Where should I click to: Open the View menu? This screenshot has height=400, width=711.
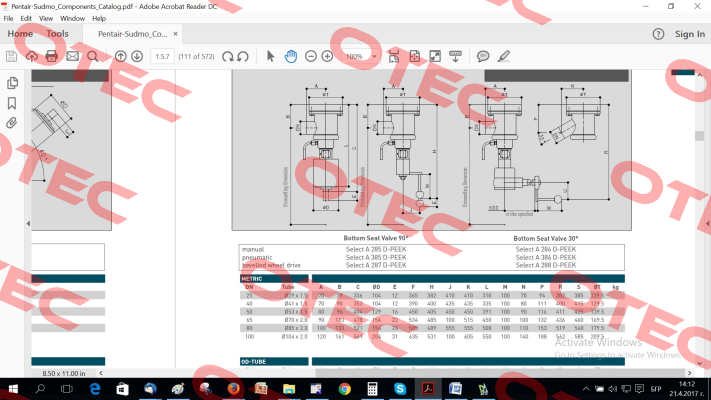click(x=46, y=19)
